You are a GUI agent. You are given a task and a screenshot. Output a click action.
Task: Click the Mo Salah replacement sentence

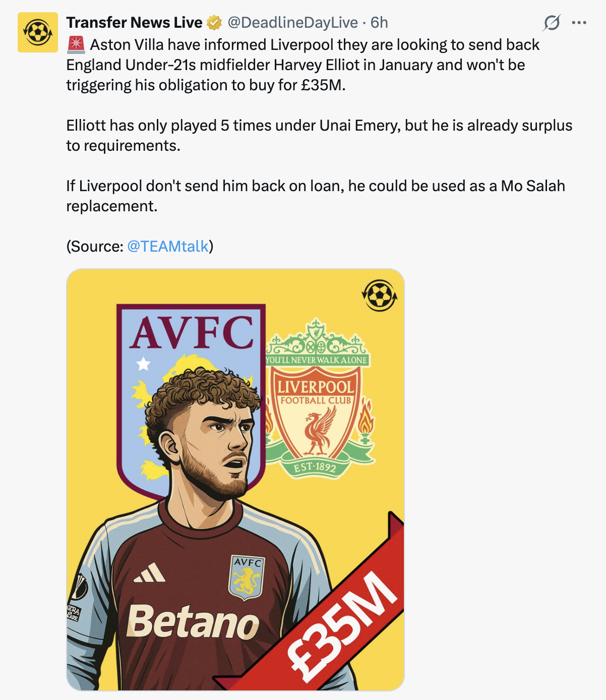point(315,196)
